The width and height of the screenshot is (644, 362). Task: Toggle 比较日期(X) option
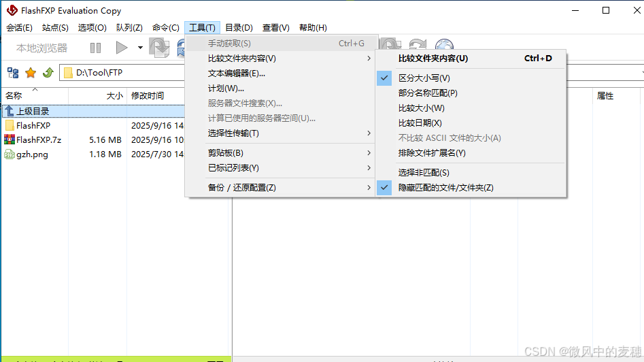coord(471,123)
